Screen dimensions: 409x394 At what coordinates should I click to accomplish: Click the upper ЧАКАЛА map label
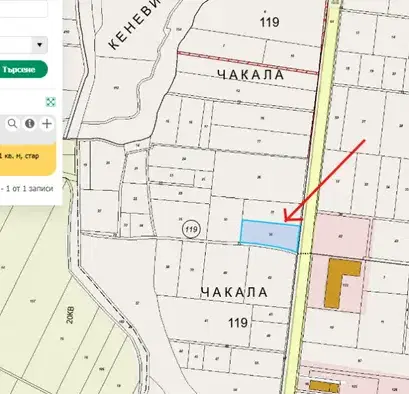[251, 74]
